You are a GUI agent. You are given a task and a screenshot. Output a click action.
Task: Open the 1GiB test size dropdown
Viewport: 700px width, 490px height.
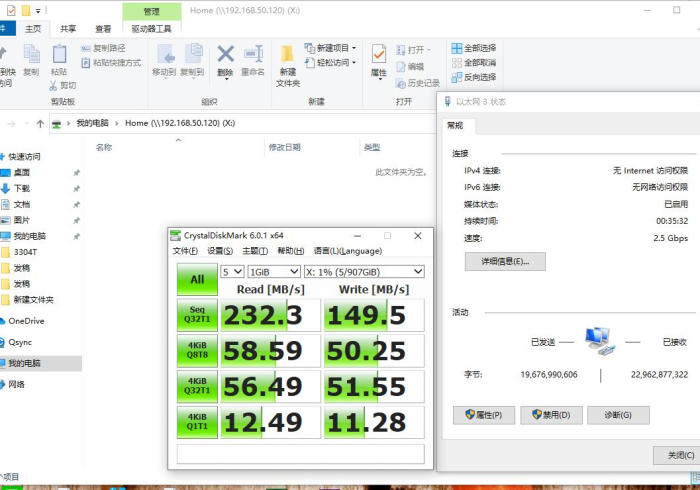274,271
